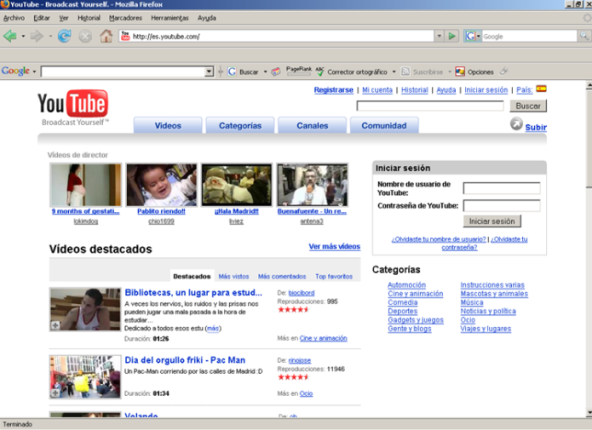This screenshot has height=430, width=592.
Task: Add Pac Man video to quicklist with plus icon
Action: pos(55,393)
